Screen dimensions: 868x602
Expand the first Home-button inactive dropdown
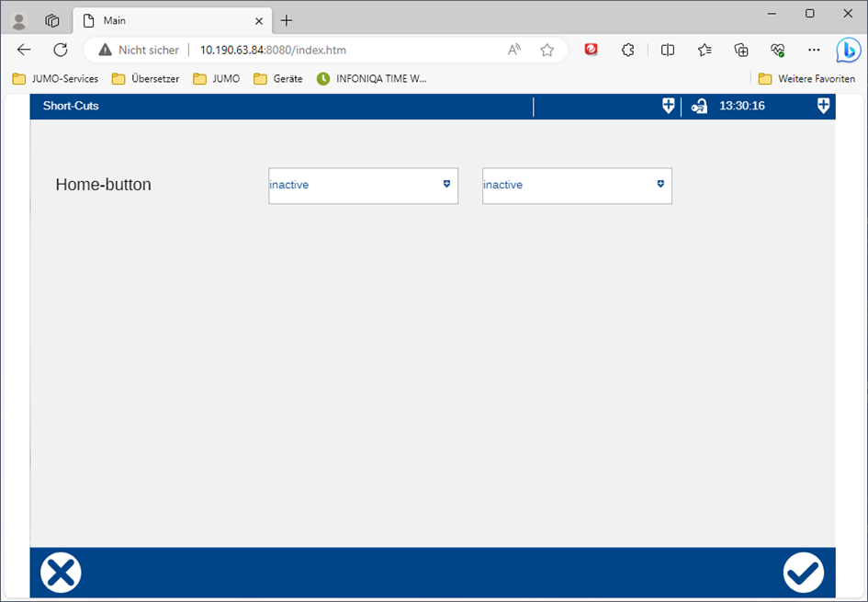(x=363, y=186)
